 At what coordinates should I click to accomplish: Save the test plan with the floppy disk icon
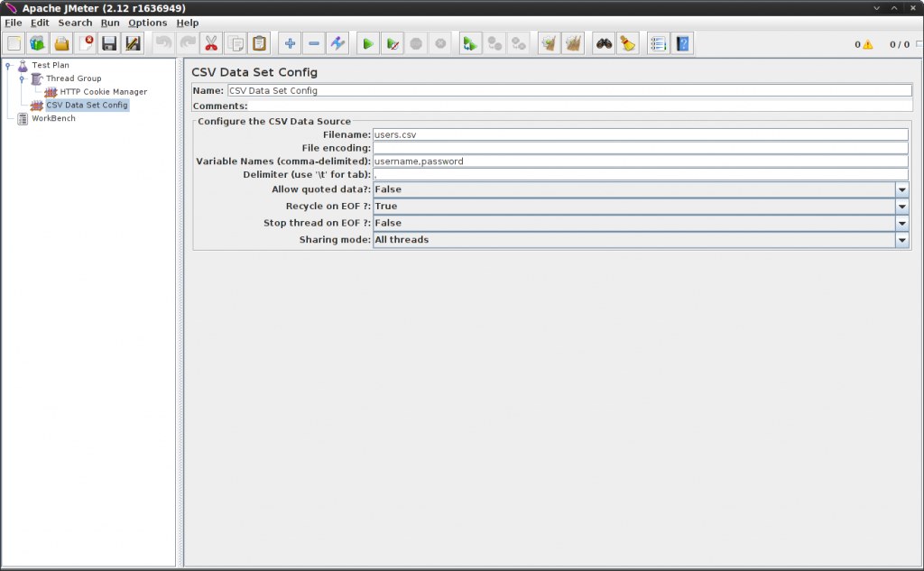(108, 42)
